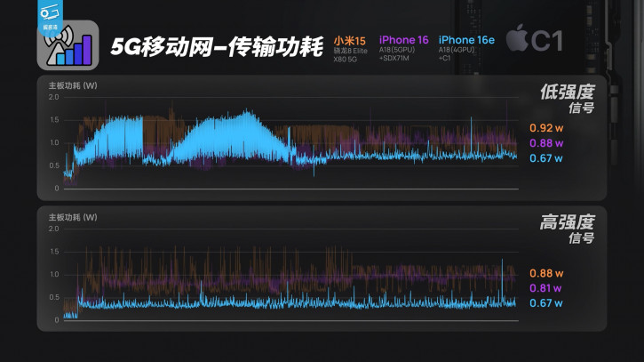The image size is (644, 362).
Task: Click the 1.0 axis tick in low-signal chart
Action: pos(54,142)
